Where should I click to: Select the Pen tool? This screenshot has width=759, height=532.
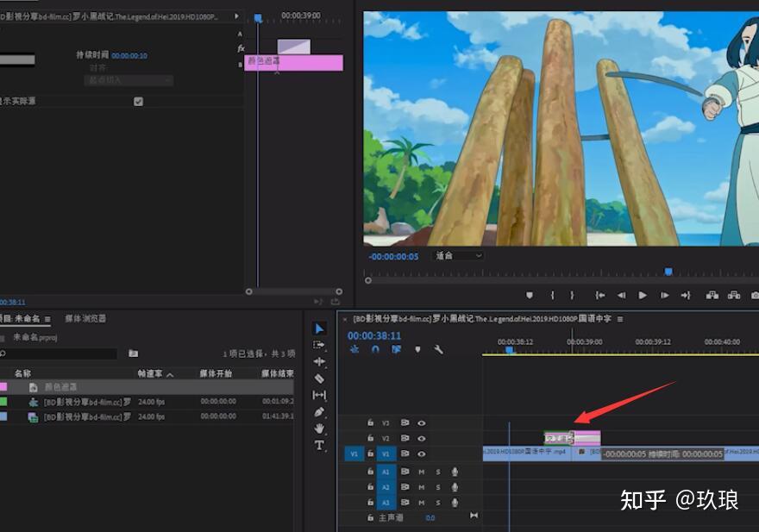[319, 412]
